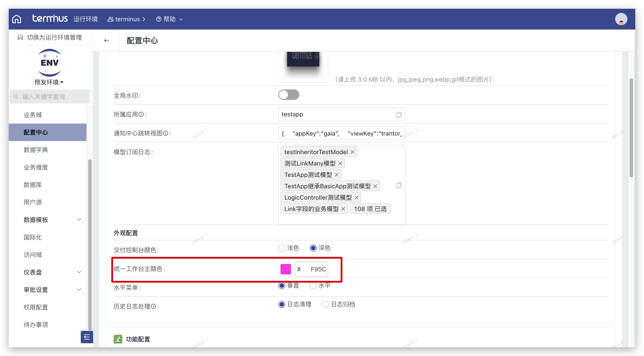
Task: Click the user avatar
Action: [x=621, y=19]
